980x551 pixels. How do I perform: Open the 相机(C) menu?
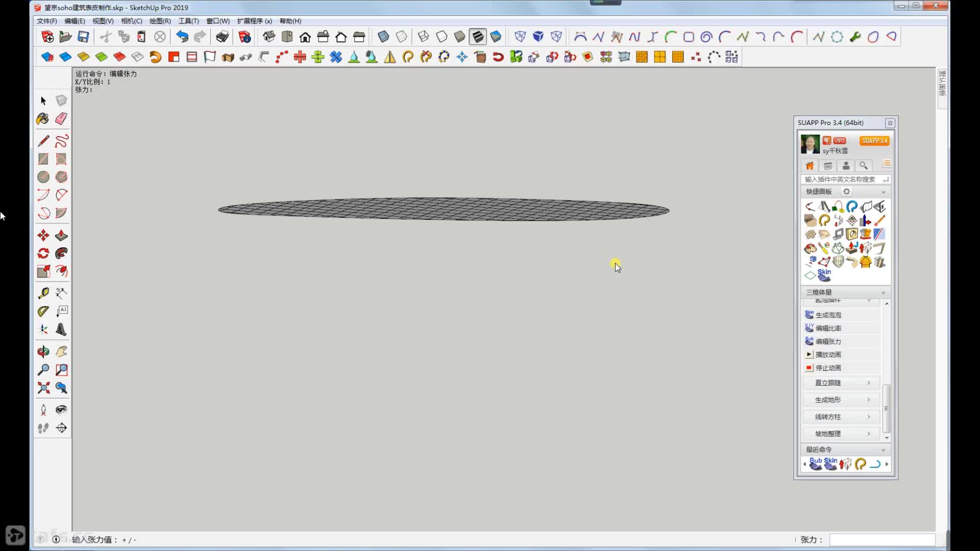[x=132, y=21]
